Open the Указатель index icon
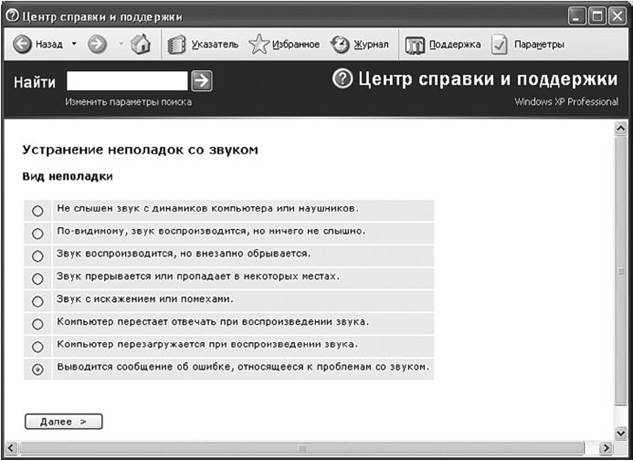The height and width of the screenshot is (461, 633). 176,44
